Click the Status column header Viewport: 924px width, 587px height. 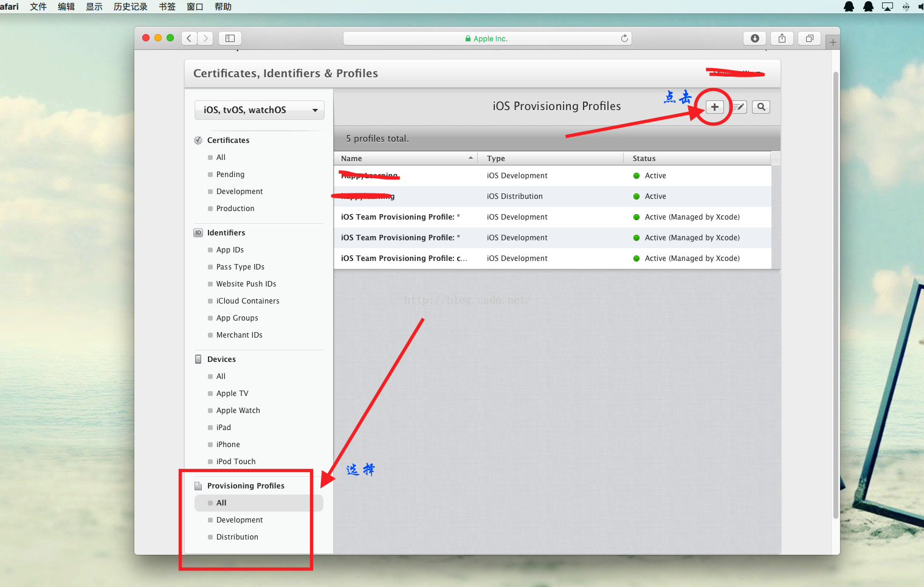coord(697,158)
